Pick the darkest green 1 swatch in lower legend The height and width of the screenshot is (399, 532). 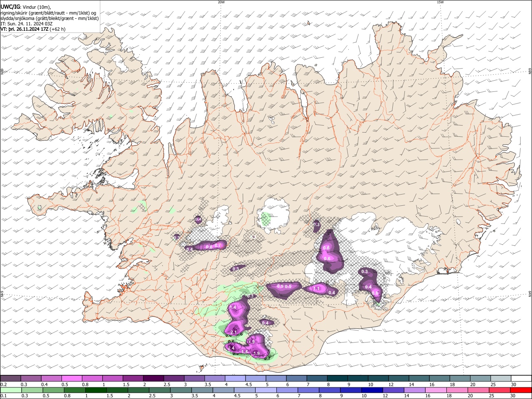point(96,390)
